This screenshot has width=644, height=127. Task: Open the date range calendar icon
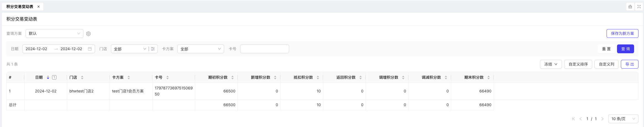point(90,49)
